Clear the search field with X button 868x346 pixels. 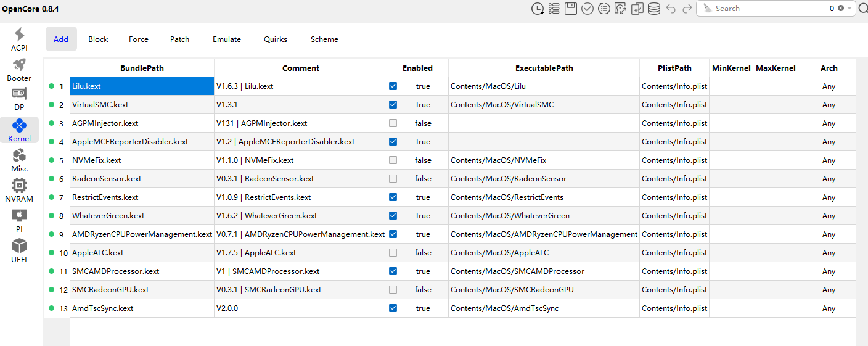[840, 9]
